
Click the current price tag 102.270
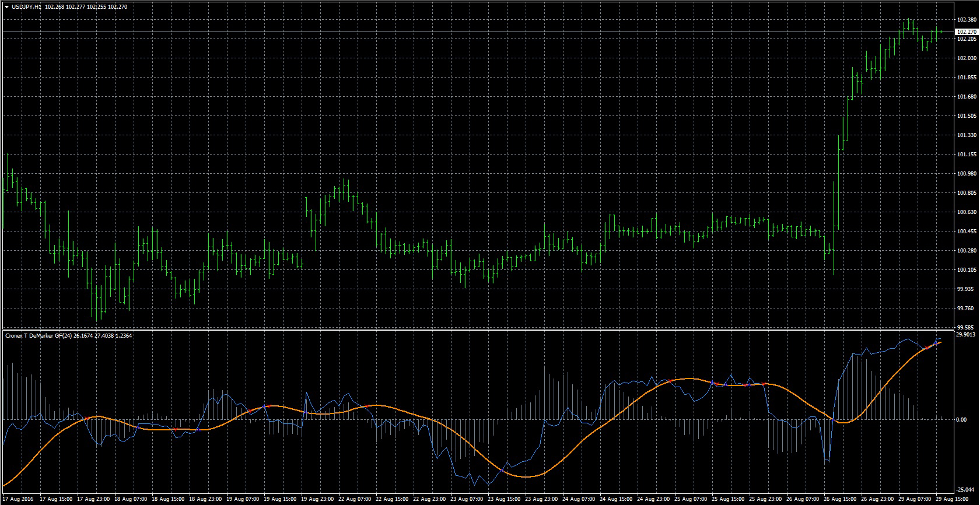967,31
